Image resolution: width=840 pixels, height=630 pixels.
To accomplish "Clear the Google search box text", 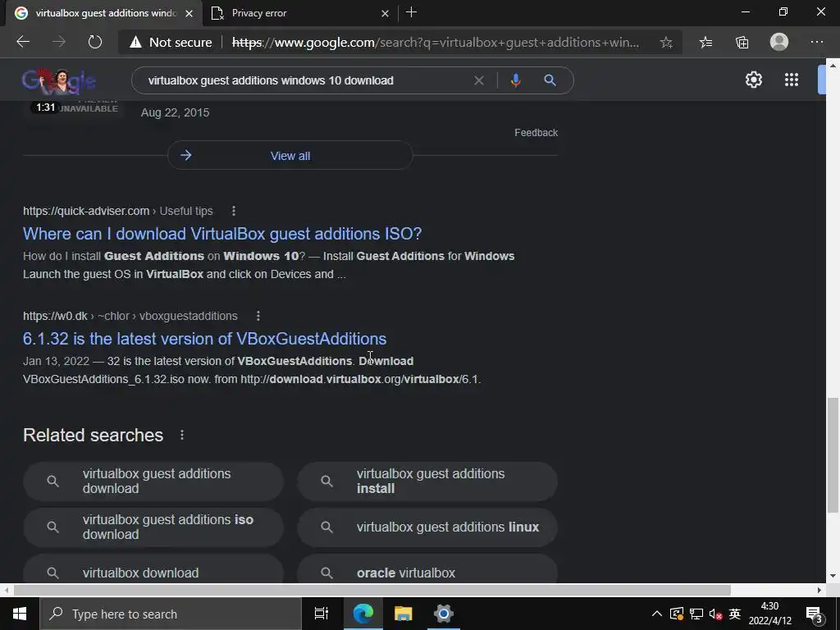I will 479,80.
